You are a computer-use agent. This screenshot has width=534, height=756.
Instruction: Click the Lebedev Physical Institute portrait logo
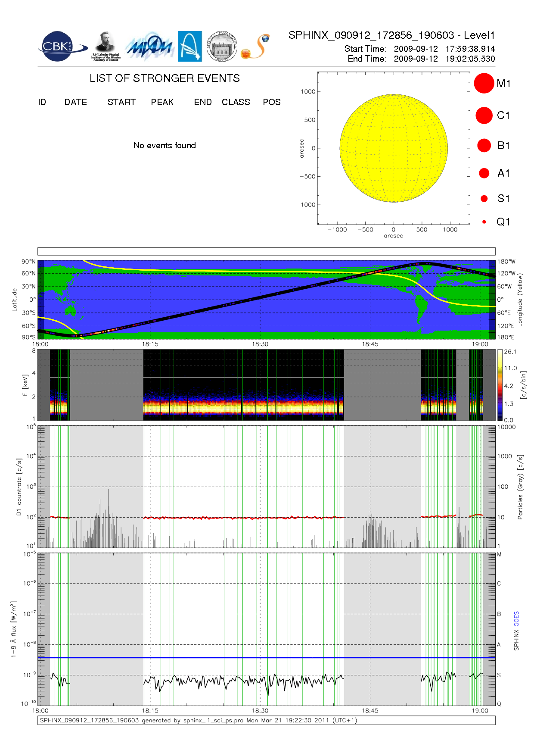pyautogui.click(x=106, y=47)
